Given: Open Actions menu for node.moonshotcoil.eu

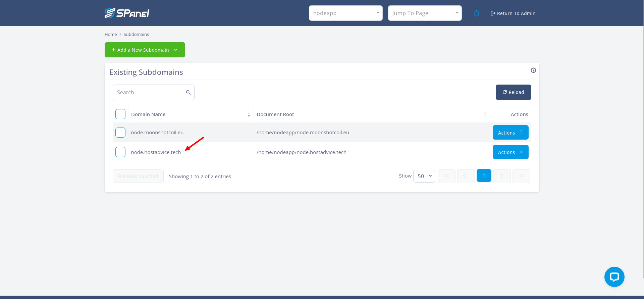Looking at the screenshot, I should 511,133.
